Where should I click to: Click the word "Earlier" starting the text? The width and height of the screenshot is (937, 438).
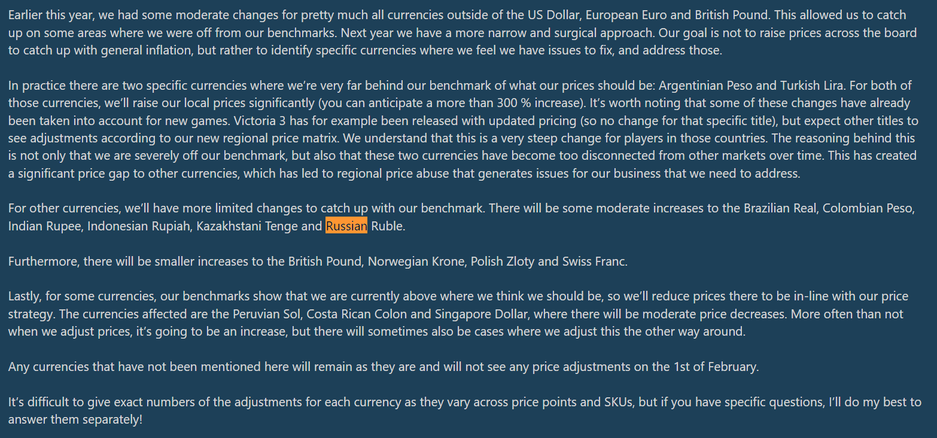coord(30,15)
